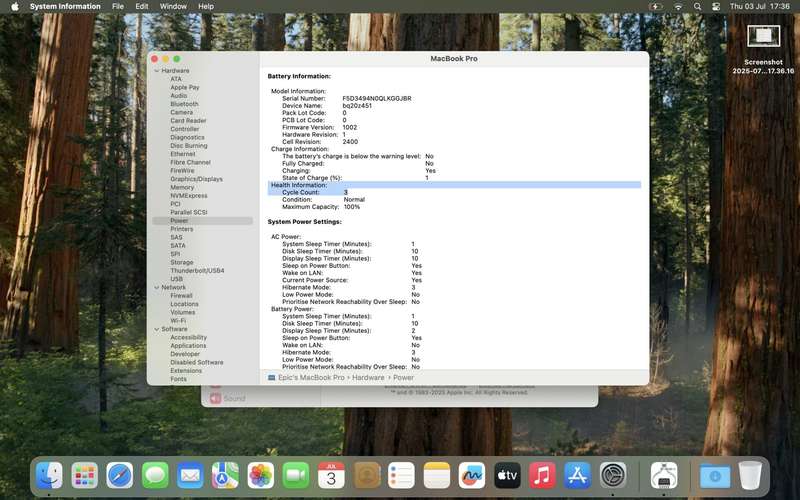
Task: Click the Cycle Count row
Action: 454,192
